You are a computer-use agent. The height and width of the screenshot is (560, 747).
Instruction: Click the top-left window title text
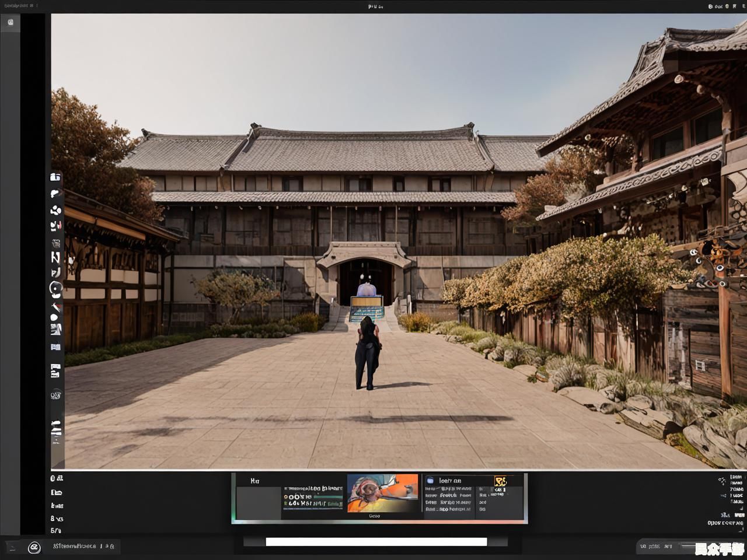(18, 6)
